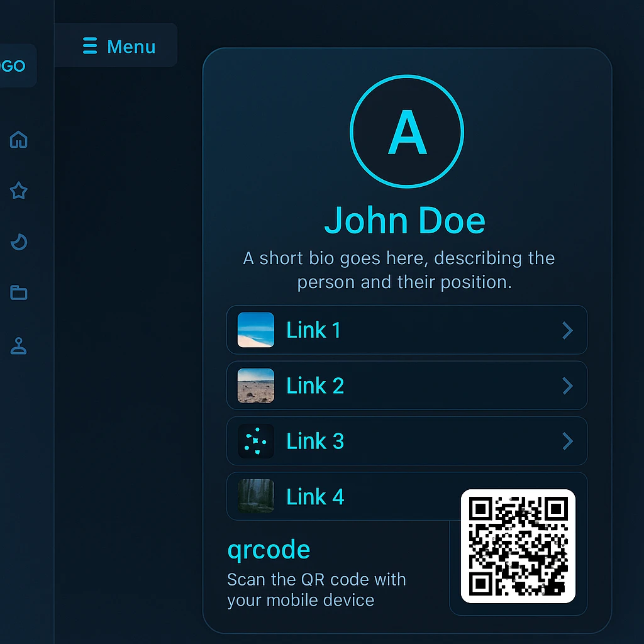Open the Link 4 text label
The image size is (644, 644).
point(315,497)
